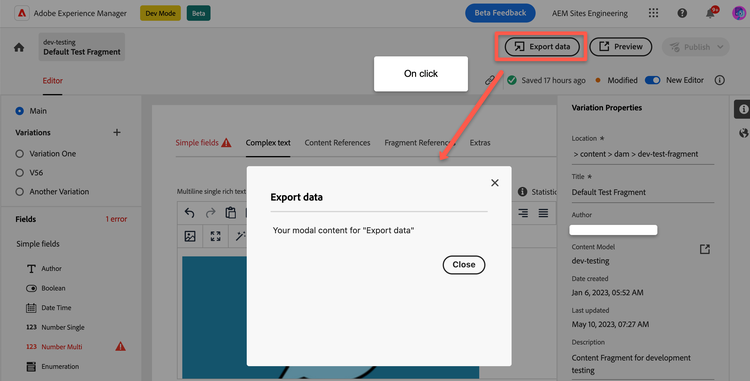Screen dimensions: 750x381
Task: Switch to the Extras tab
Action: pos(480,142)
